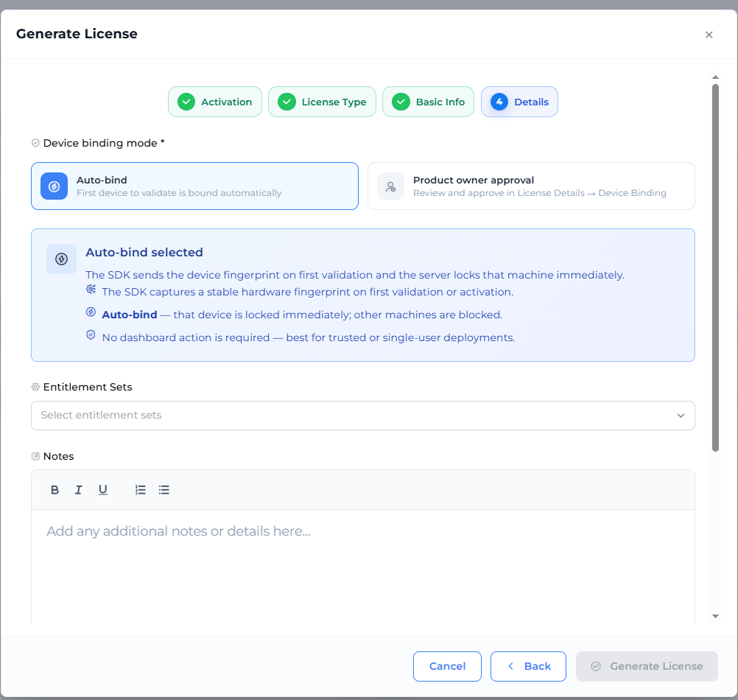
Task: Toggle underline formatting in Notes
Action: [x=102, y=489]
